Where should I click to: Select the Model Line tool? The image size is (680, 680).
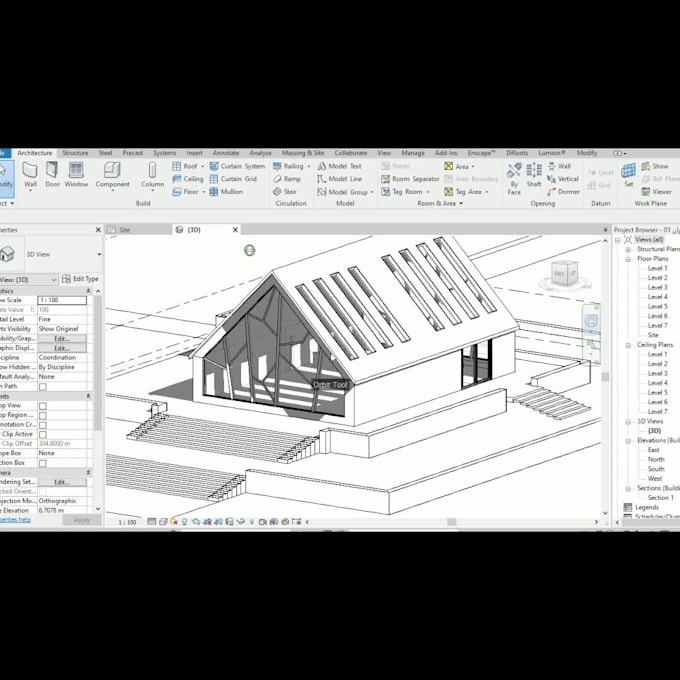point(340,179)
